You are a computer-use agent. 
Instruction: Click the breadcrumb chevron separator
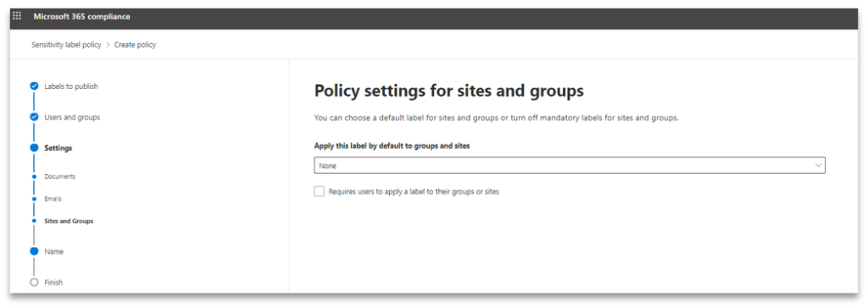(x=108, y=45)
